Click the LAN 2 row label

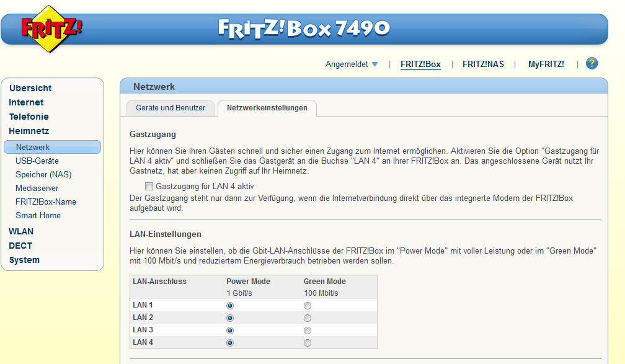(x=143, y=317)
